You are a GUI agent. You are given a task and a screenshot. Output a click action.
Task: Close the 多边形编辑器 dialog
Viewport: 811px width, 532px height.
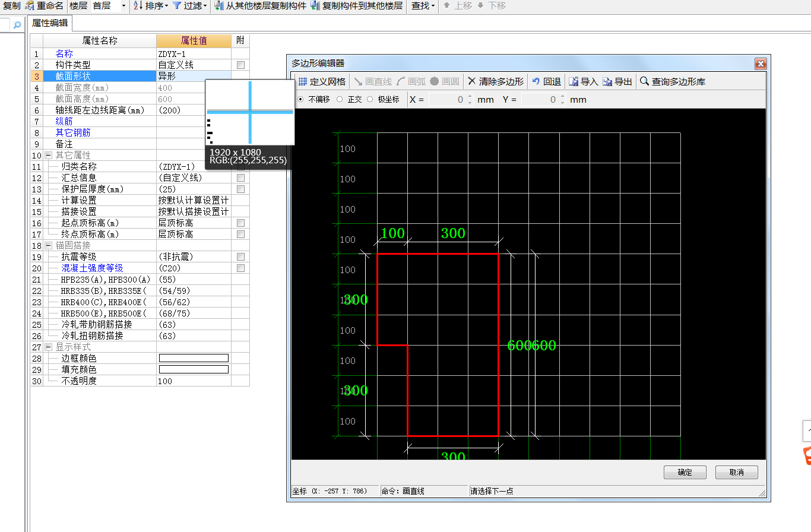coord(759,63)
